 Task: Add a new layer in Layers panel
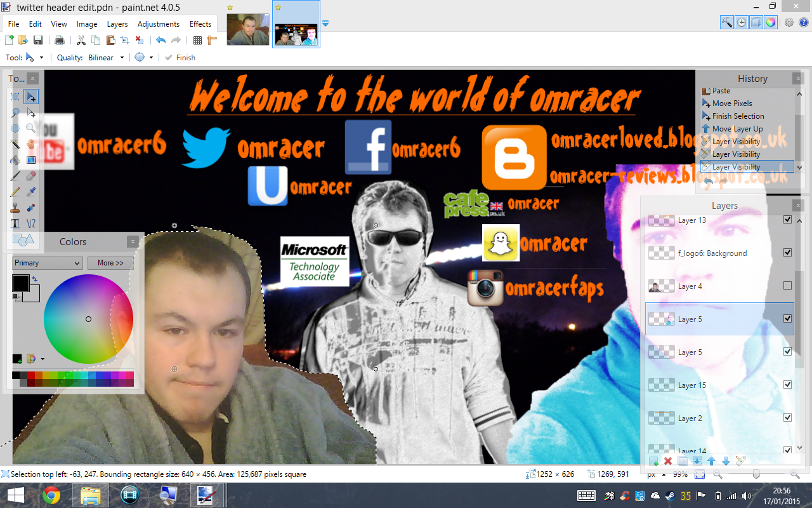point(653,461)
